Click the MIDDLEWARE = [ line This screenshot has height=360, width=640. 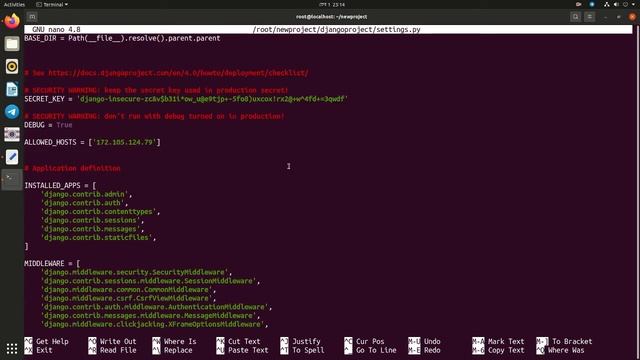[52, 264]
